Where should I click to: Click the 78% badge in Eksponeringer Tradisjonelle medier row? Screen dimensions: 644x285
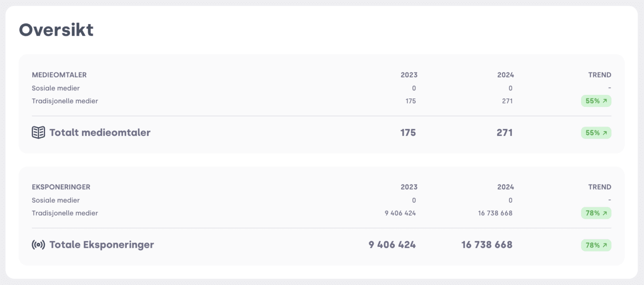point(596,213)
